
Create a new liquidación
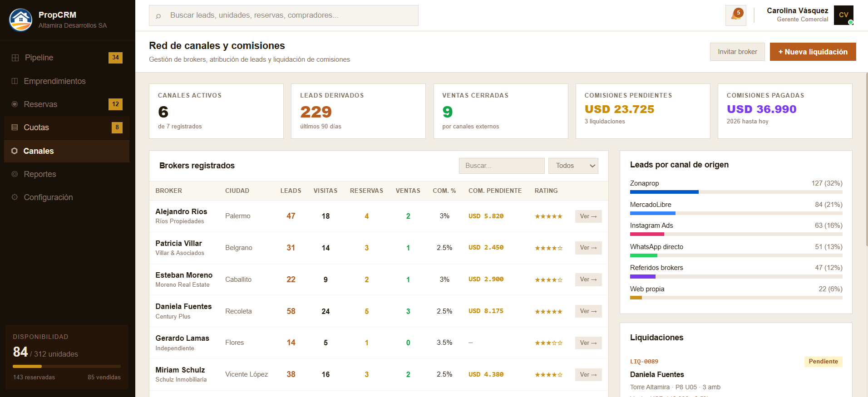[813, 52]
